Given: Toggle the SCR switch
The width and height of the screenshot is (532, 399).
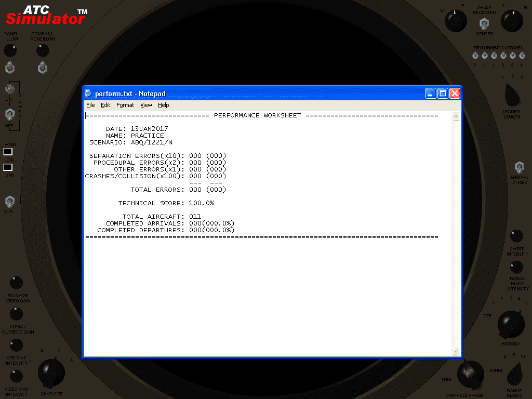Looking at the screenshot, I should coord(9,201).
